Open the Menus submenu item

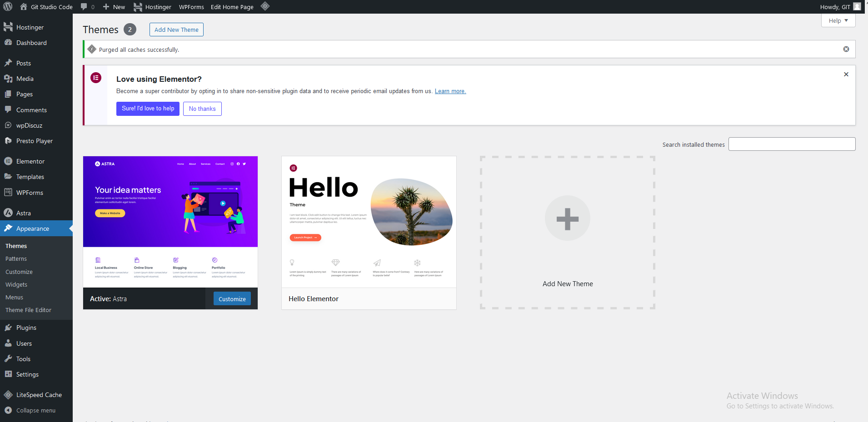[15, 297]
